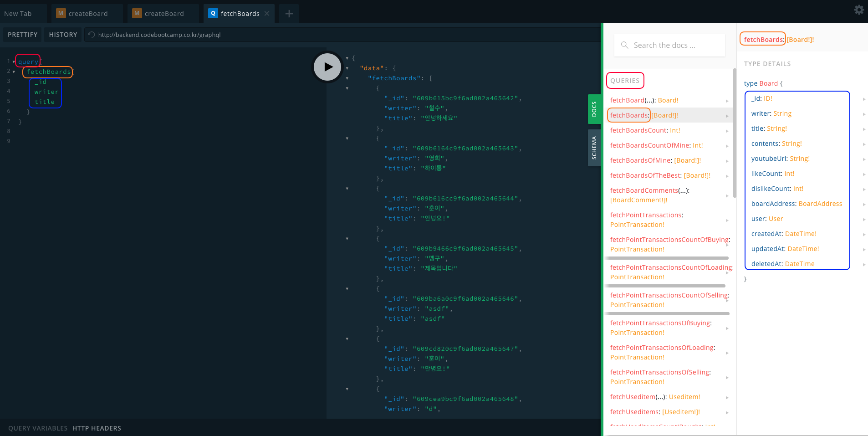The image size is (868, 436).
Task: Collapse the fetchBoards block on line 2
Action: coord(14,72)
